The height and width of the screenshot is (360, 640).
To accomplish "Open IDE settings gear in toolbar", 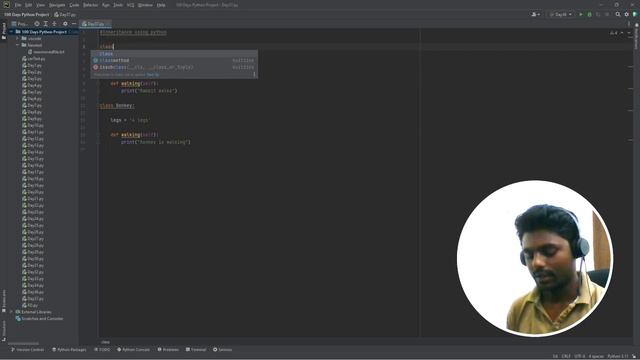I will (x=627, y=14).
